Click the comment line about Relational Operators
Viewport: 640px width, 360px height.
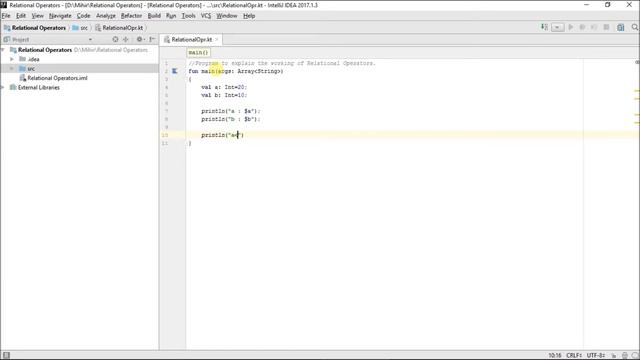[x=282, y=63]
